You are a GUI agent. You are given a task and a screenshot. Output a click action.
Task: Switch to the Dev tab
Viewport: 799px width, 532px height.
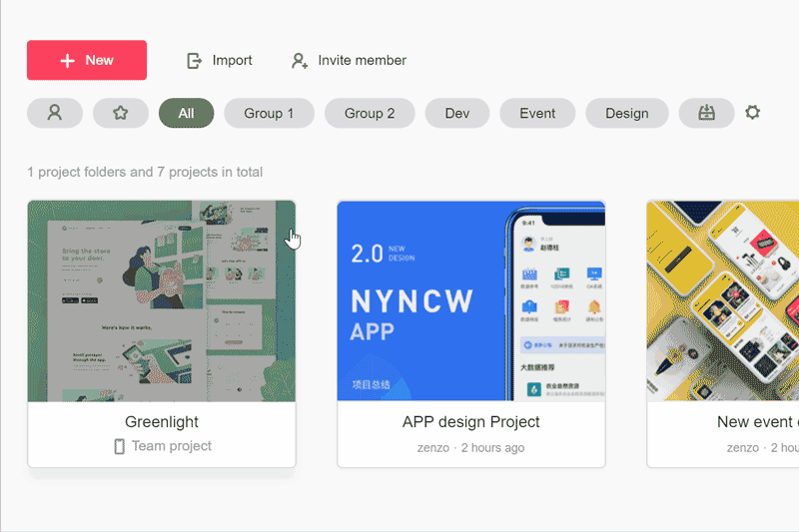point(457,113)
